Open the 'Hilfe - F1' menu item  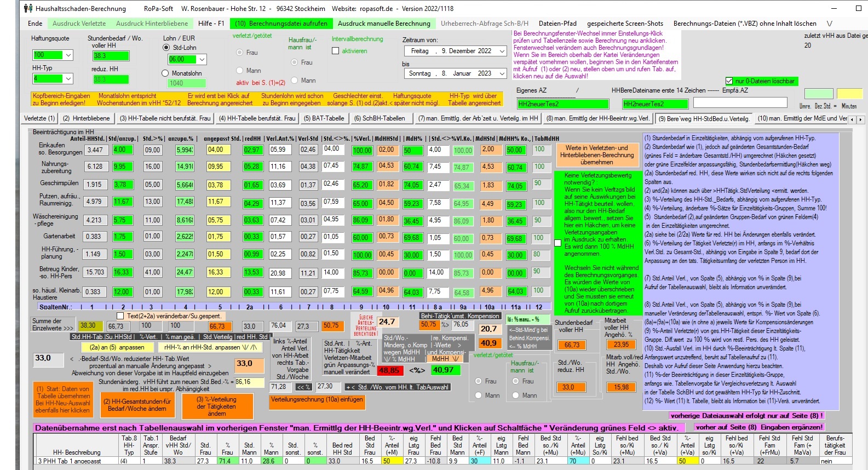click(x=211, y=24)
